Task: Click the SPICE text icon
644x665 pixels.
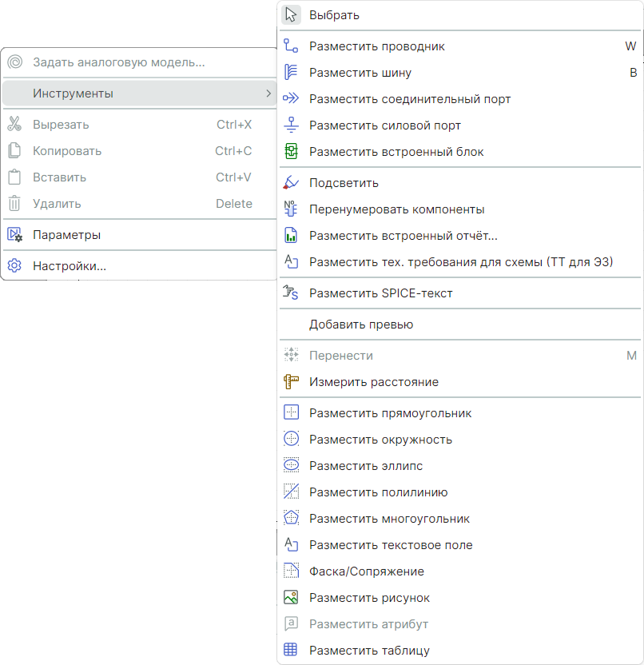Action: pyautogui.click(x=291, y=293)
